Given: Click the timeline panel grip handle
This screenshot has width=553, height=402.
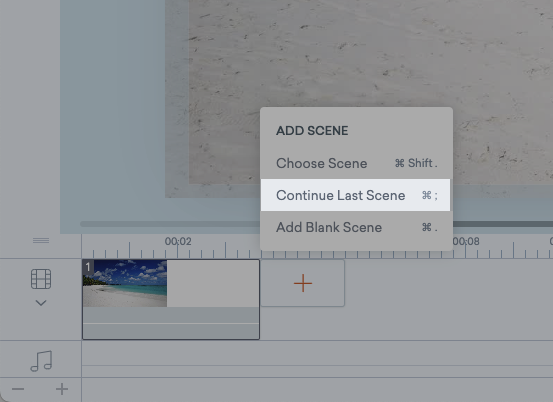Looking at the screenshot, I should (x=41, y=240).
